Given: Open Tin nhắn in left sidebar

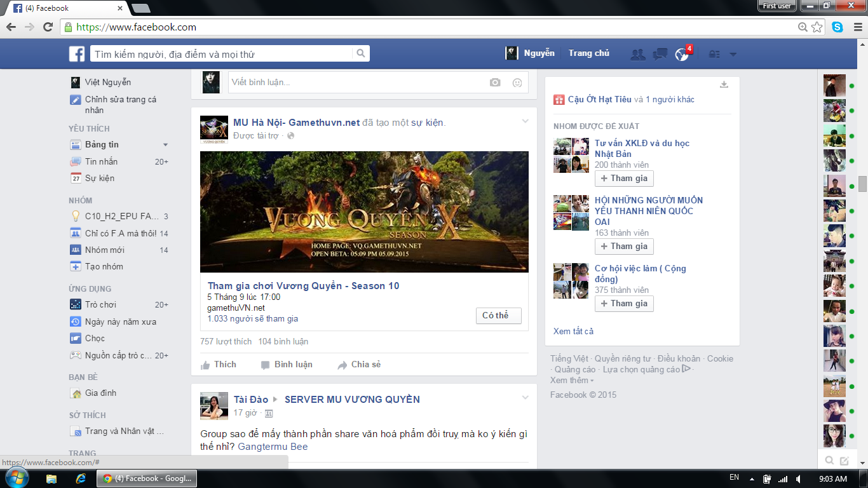Looking at the screenshot, I should pos(101,162).
